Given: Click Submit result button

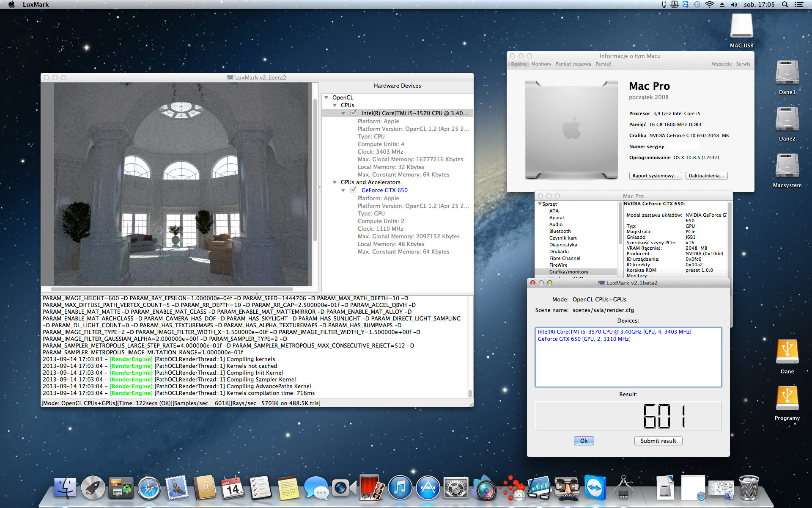Looking at the screenshot, I should tap(658, 441).
